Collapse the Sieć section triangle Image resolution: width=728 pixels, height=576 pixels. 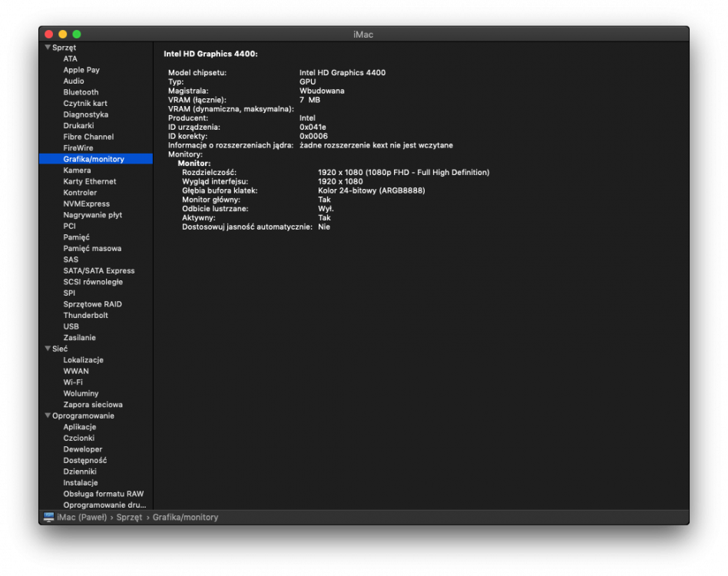click(48, 349)
